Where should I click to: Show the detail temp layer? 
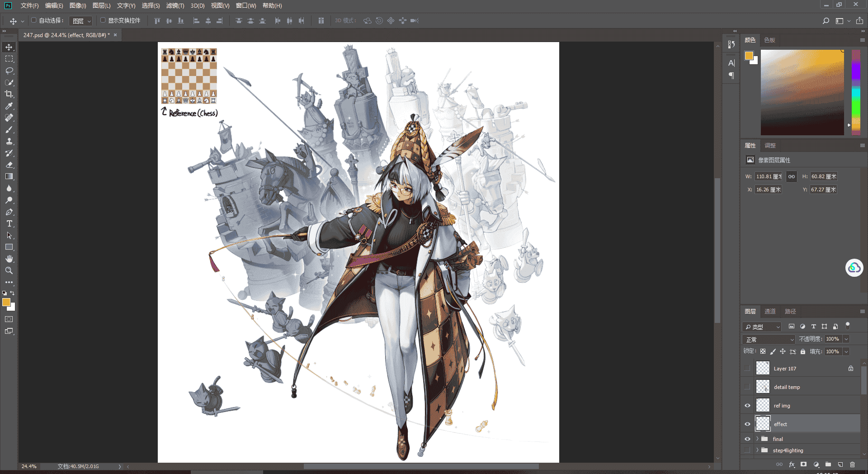[747, 387]
